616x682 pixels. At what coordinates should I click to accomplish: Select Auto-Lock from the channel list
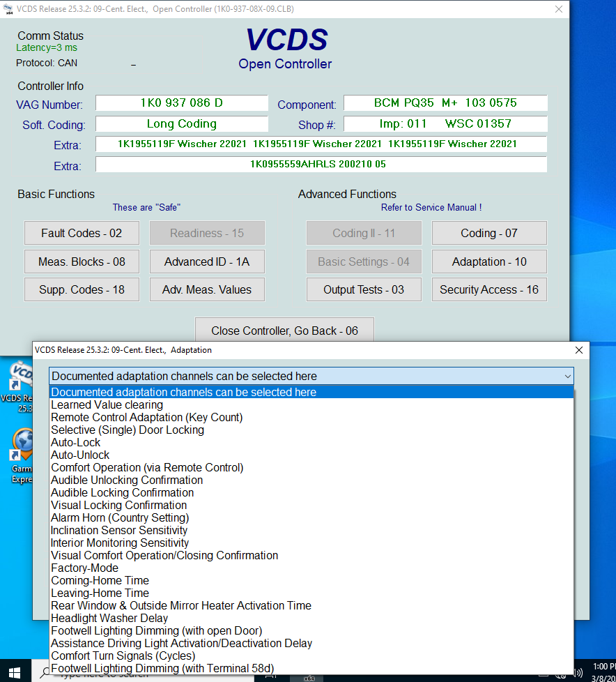75,443
